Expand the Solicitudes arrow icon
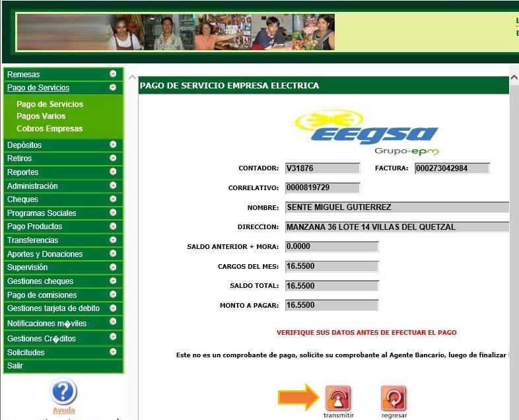This screenshot has width=519, height=420. pyautogui.click(x=113, y=352)
